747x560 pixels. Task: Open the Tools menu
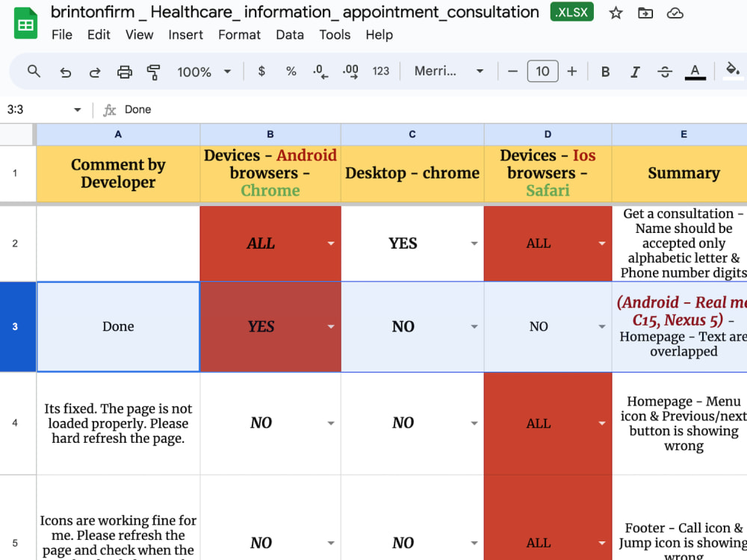coord(335,35)
